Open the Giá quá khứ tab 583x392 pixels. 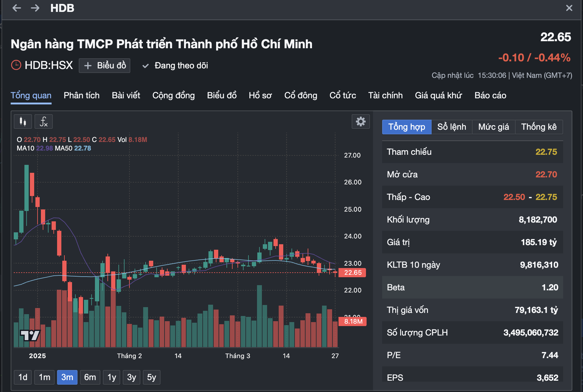pos(438,95)
